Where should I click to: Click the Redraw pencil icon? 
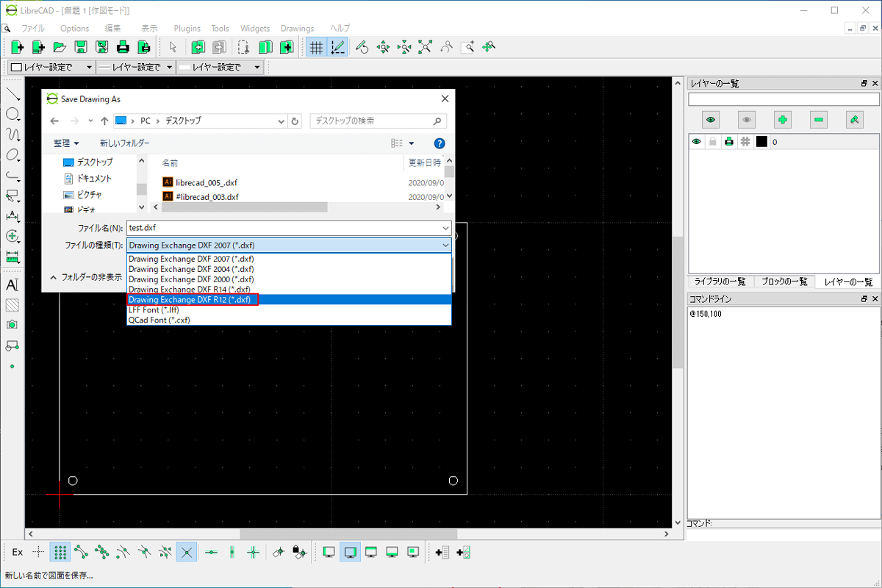pyautogui.click(x=361, y=47)
